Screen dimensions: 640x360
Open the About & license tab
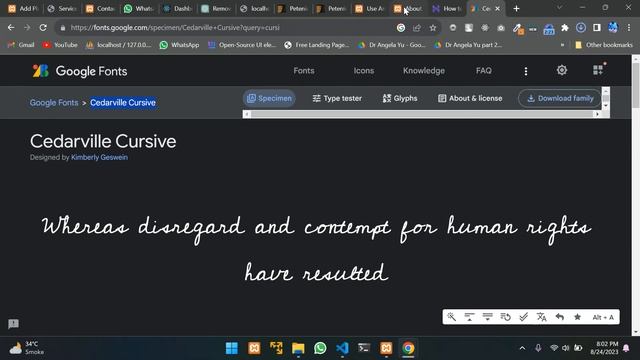coord(470,98)
